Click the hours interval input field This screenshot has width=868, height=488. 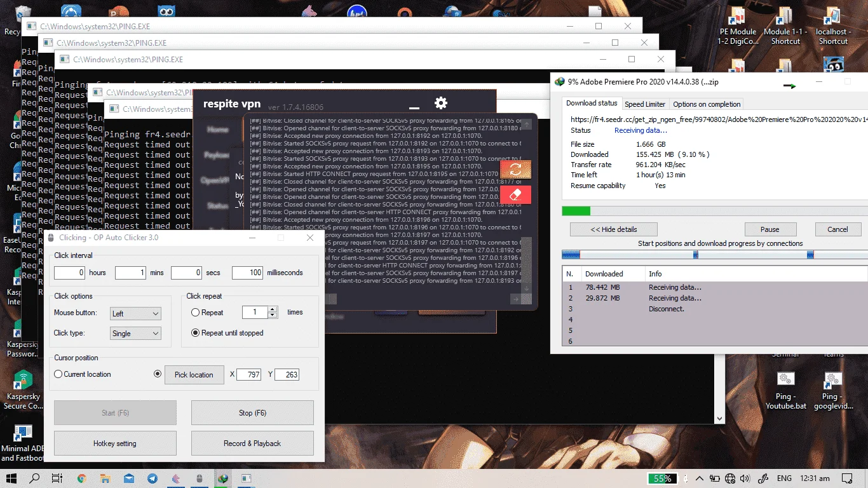click(69, 273)
